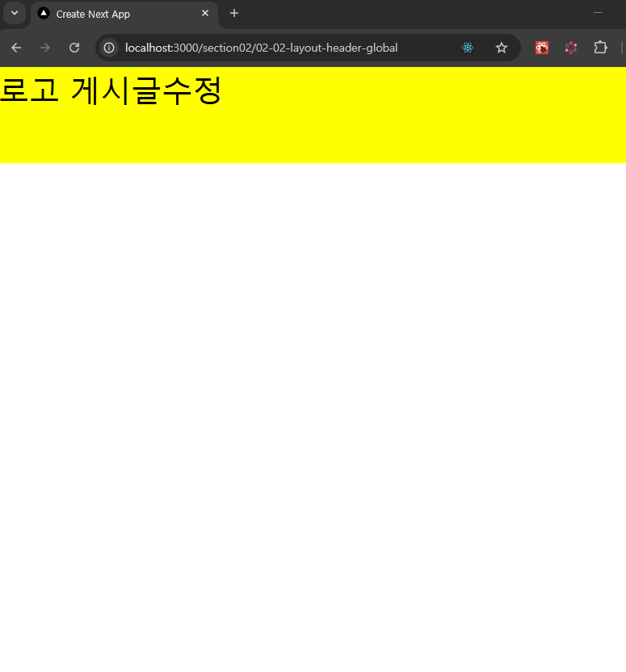Viewport: 626px width, 672px height.
Task: Go forward to the next page
Action: coord(45,48)
